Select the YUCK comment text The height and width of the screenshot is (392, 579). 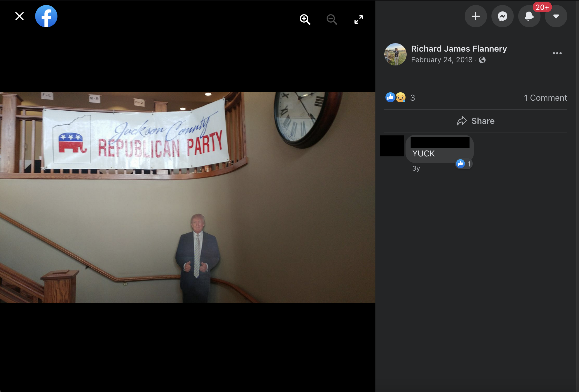tap(423, 154)
